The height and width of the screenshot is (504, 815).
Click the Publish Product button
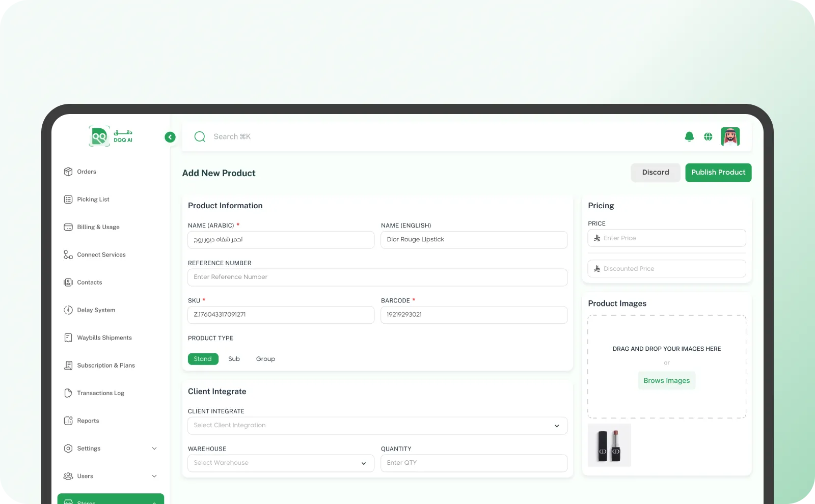coord(718,173)
